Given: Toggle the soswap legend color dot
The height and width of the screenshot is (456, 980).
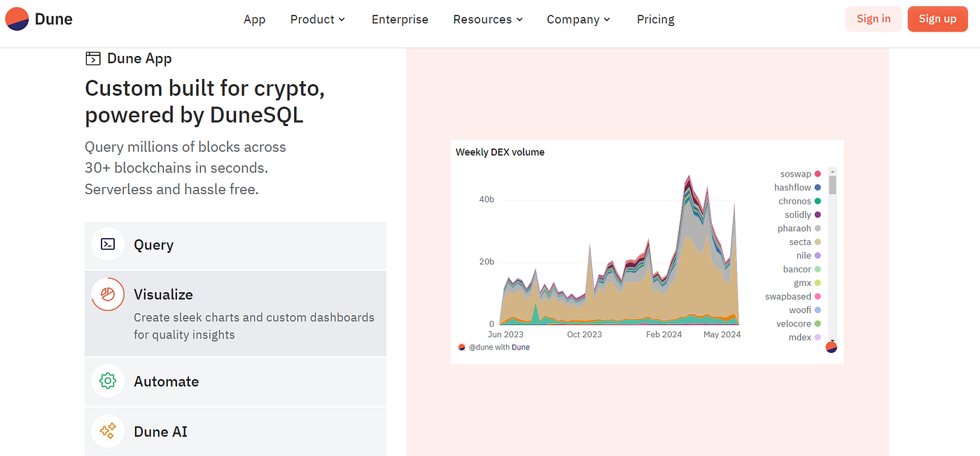Looking at the screenshot, I should (818, 174).
